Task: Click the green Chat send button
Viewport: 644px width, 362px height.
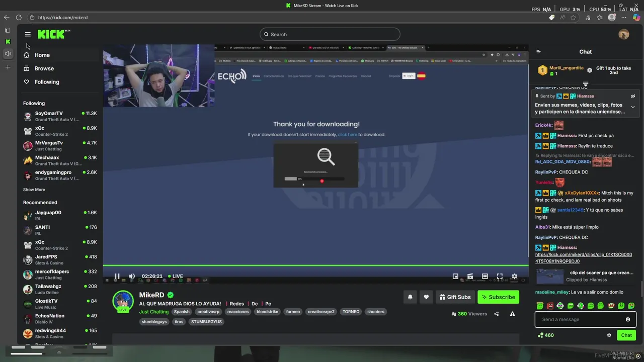Action: click(626, 335)
